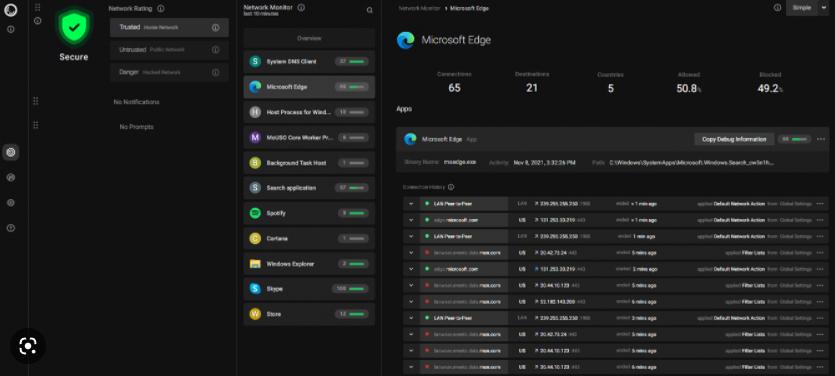Image resolution: width=835 pixels, height=376 pixels.
Task: Expand the 52.182.143.209 connection row
Action: (411, 301)
